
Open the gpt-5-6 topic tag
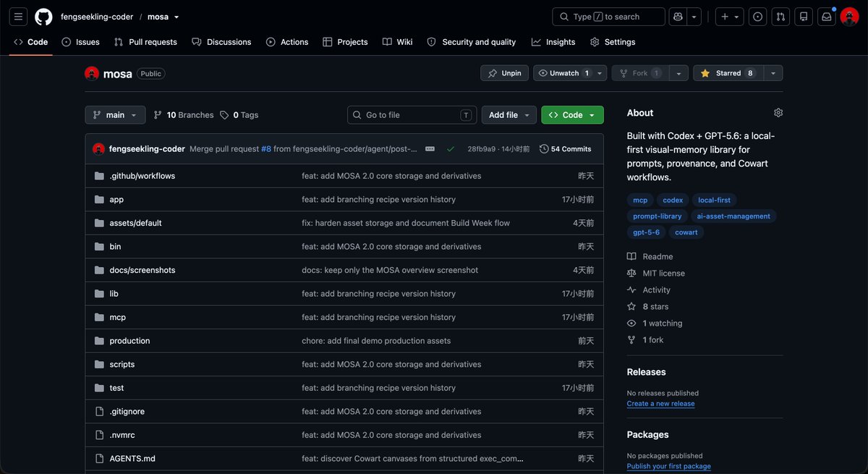coord(647,232)
